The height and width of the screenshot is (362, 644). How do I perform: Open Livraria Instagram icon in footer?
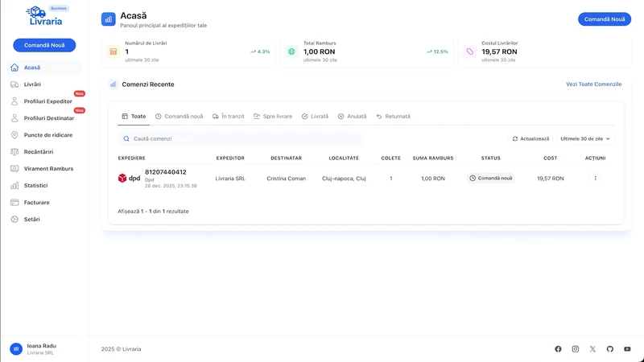[x=575, y=349]
